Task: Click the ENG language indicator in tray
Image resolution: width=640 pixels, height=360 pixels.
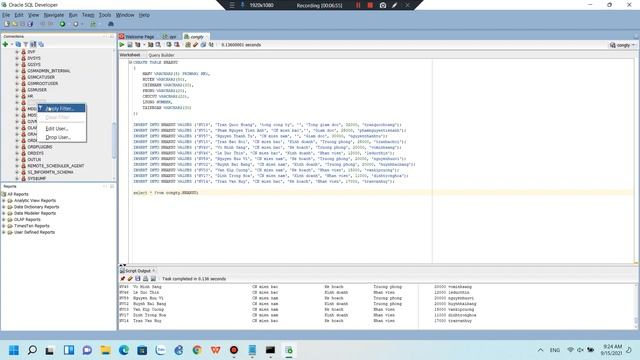Action: (555, 350)
